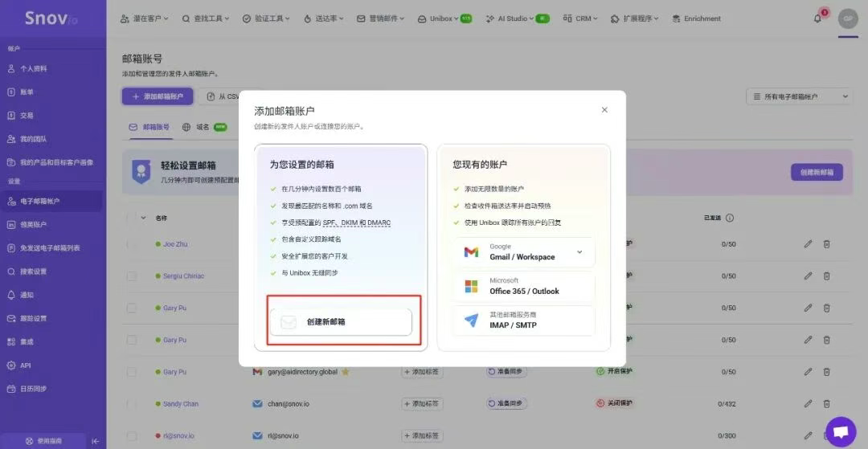Open 集成 grid icon in sidebar
Viewport: 868px width, 449px height.
pos(11,341)
